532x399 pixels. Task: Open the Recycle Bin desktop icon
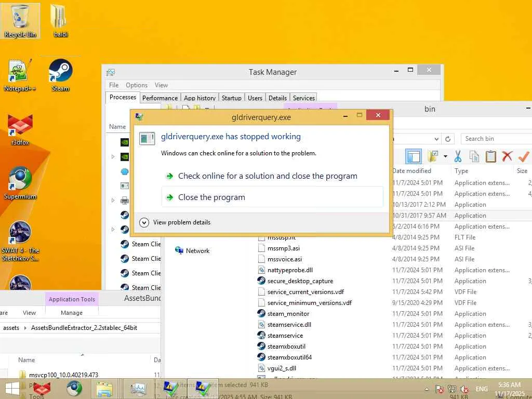pyautogui.click(x=20, y=20)
